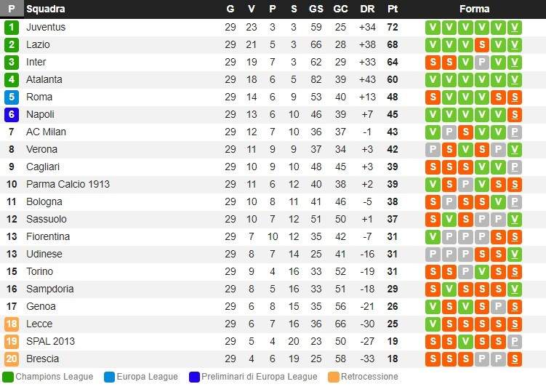546x392 pixels.
Task: Click AC Milan's last underlined P form icon
Action: (x=515, y=132)
